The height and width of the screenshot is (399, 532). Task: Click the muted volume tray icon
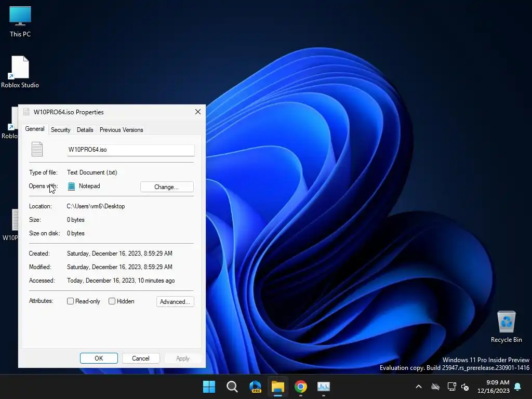click(x=465, y=387)
